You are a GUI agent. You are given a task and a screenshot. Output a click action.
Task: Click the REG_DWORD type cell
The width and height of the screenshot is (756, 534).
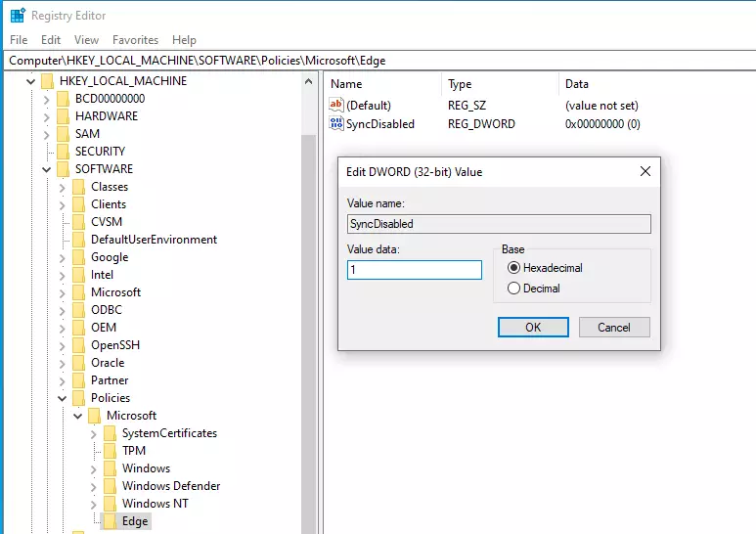[481, 124]
